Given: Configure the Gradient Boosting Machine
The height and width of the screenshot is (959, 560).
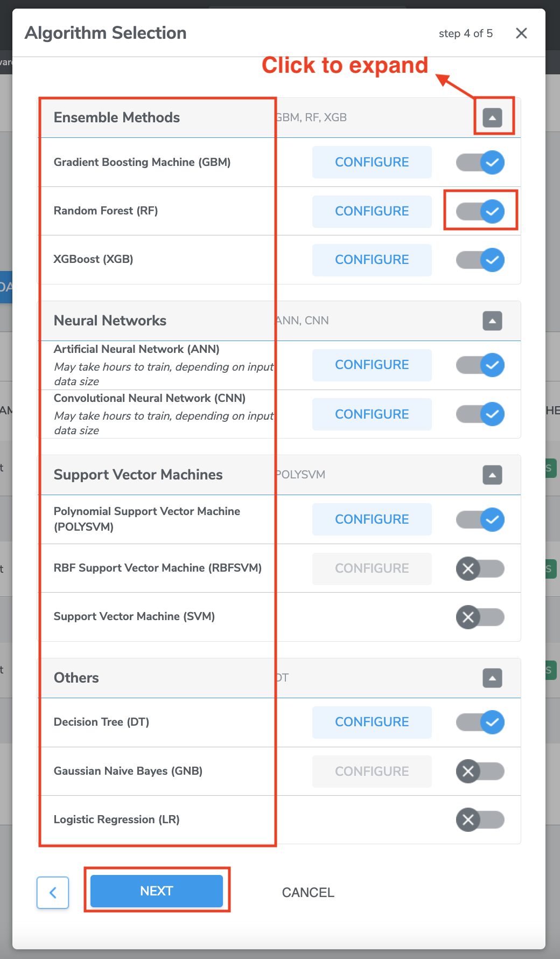Looking at the screenshot, I should click(x=372, y=162).
